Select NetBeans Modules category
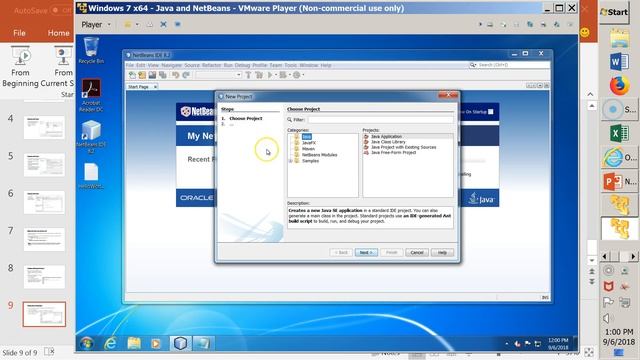 [319, 155]
